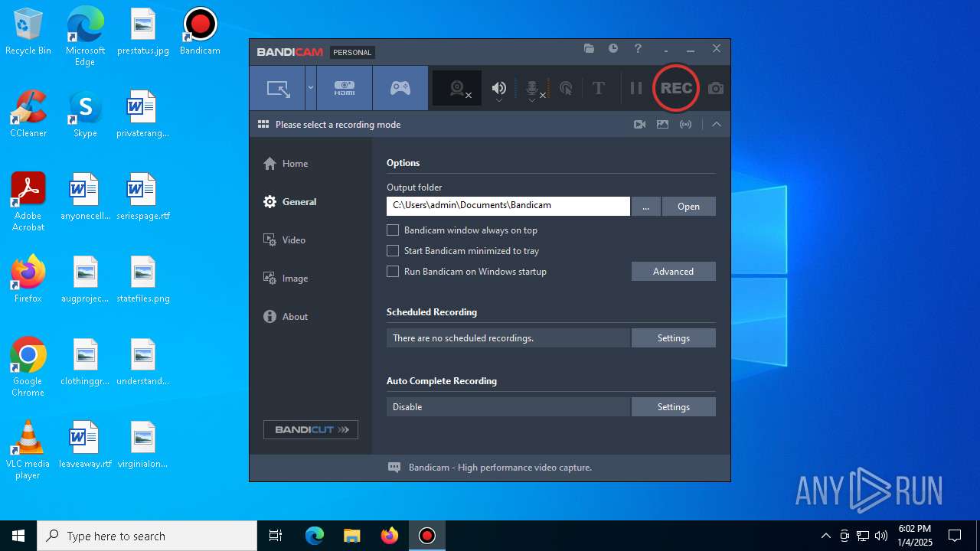Select the Adobe Acrobat desktop icon
This screenshot has width=980, height=551.
28,202
